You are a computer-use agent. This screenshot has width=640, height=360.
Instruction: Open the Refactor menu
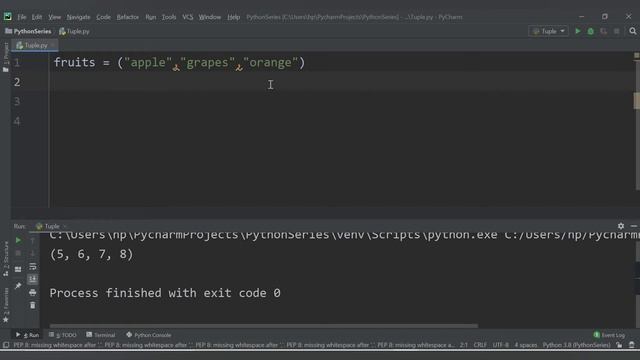[128, 17]
